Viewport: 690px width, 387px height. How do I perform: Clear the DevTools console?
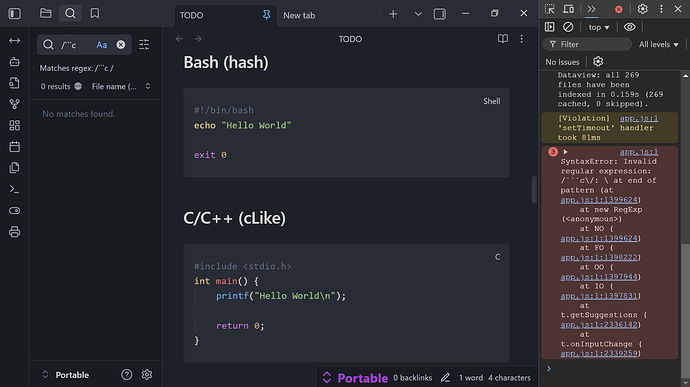pos(568,27)
